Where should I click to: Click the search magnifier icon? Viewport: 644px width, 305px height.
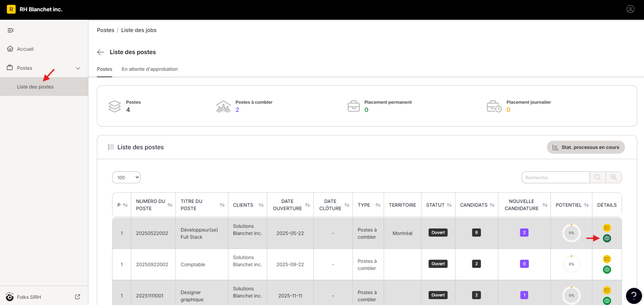tap(597, 177)
